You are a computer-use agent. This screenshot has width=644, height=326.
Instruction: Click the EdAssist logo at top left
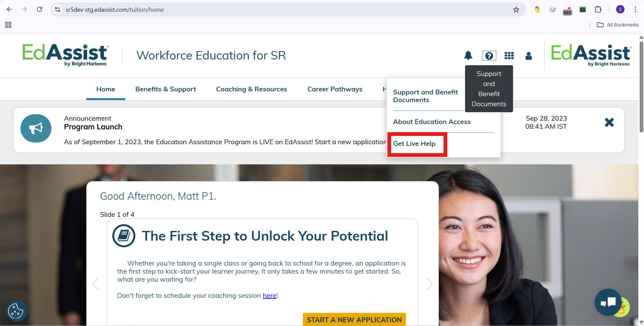point(65,55)
